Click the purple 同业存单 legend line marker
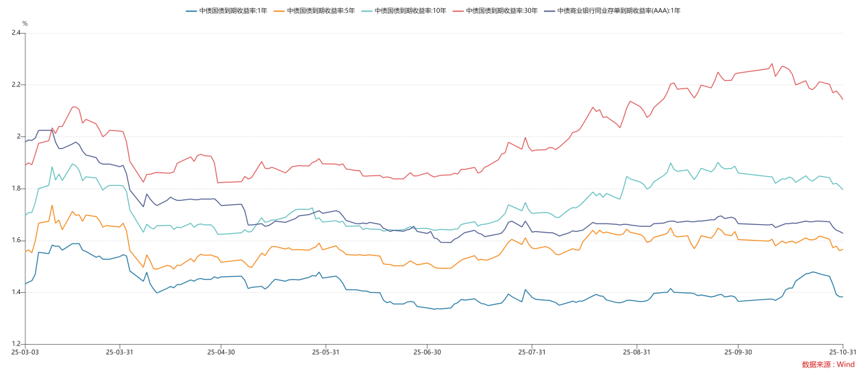Image resolution: width=868 pixels, height=375 pixels. (549, 11)
